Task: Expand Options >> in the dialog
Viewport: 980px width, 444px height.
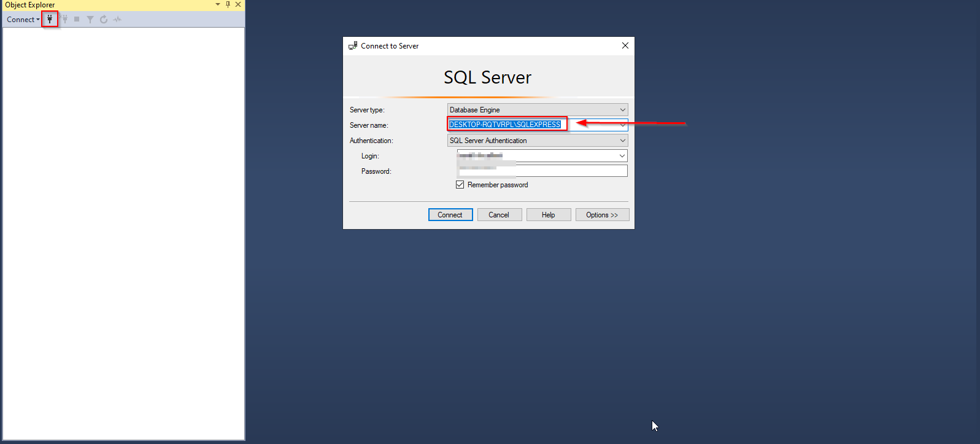Action: pyautogui.click(x=603, y=214)
